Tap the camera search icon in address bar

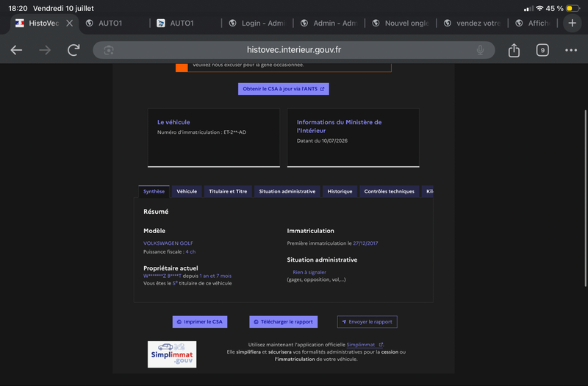[x=109, y=50]
